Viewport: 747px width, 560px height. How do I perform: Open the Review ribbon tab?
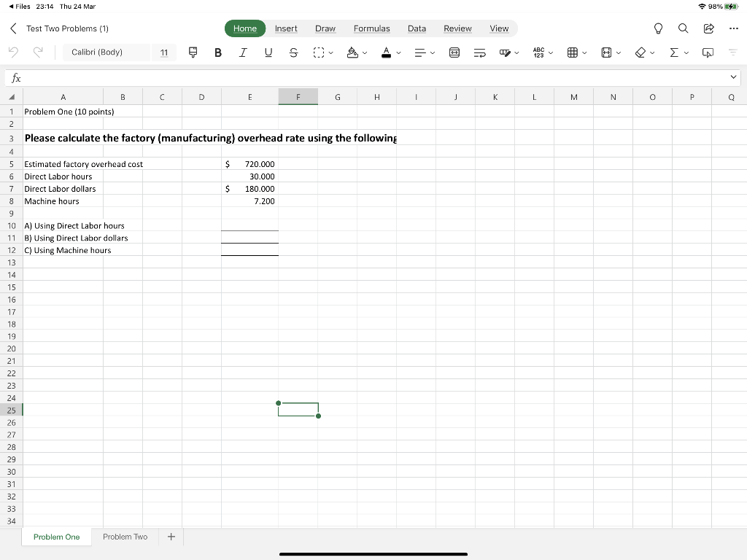[x=457, y=28]
